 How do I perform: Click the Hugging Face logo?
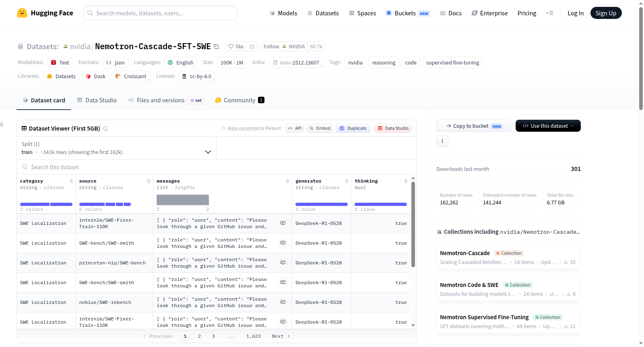pyautogui.click(x=22, y=13)
